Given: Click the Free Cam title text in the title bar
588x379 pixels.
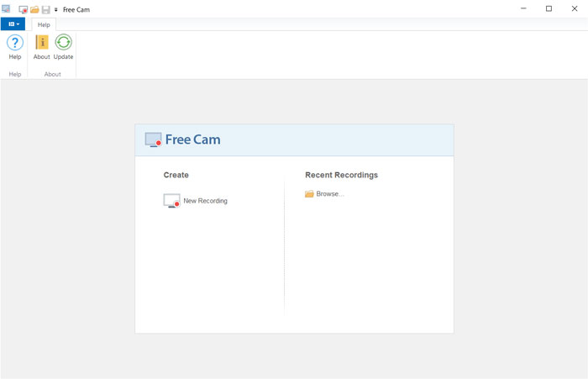Looking at the screenshot, I should (76, 9).
